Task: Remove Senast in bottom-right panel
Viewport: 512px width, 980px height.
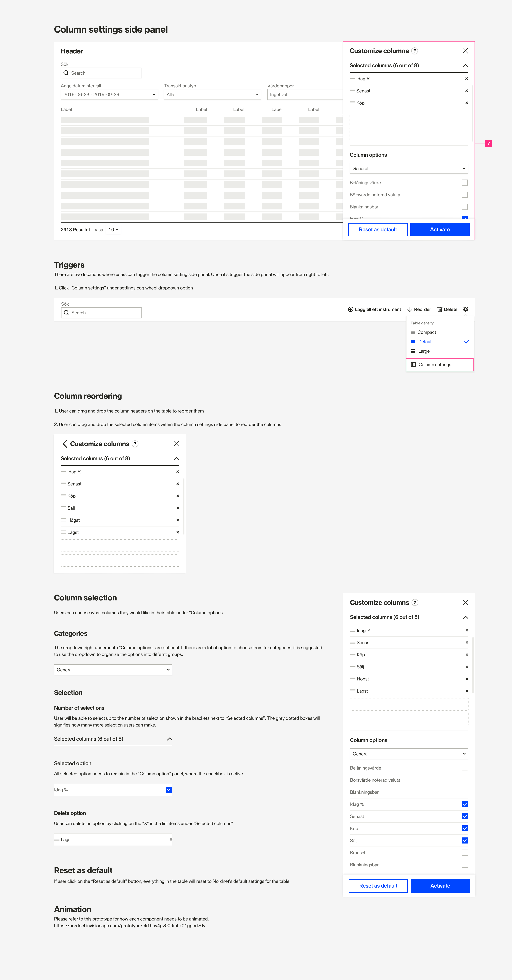Action: 467,643
